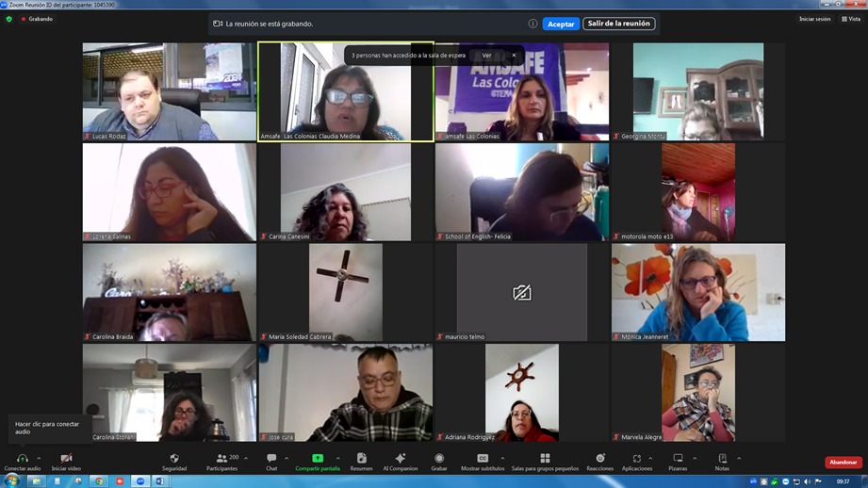Viewport: 868px width, 488px height.
Task: Expand the arrow beside Participantes
Action: pos(246,459)
